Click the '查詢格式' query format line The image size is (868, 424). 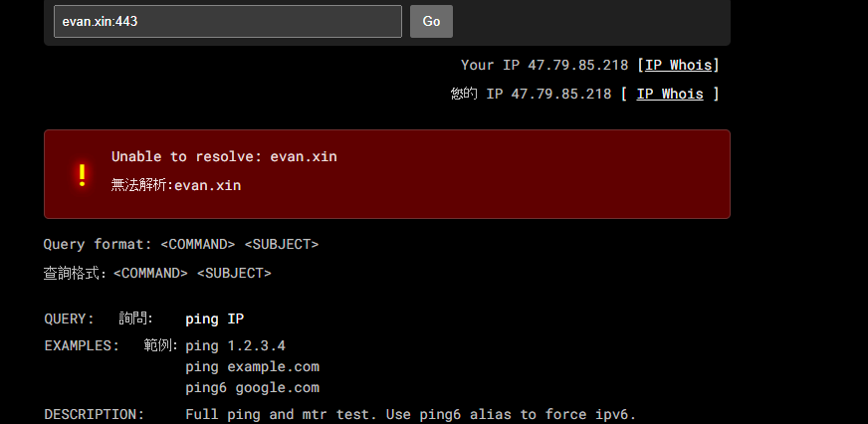(x=157, y=273)
